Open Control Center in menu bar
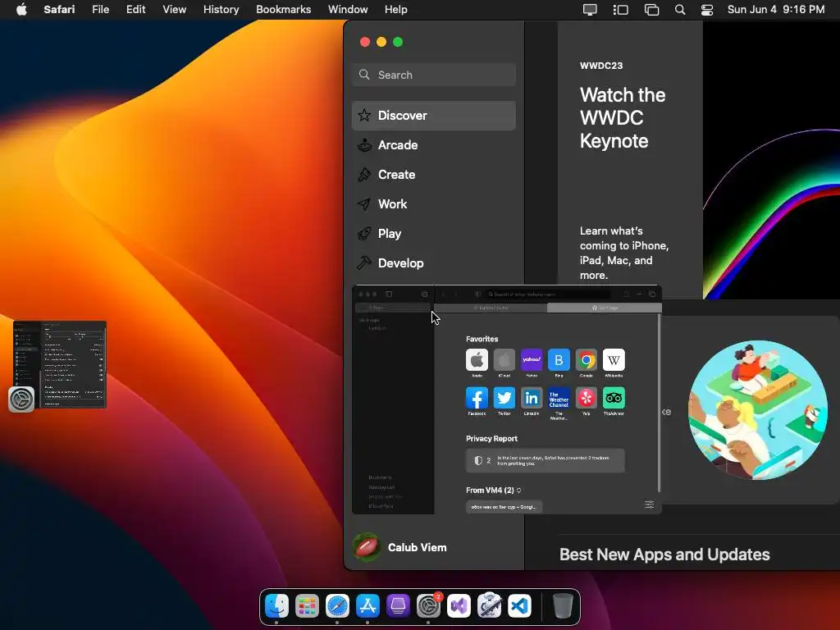This screenshot has height=630, width=840. coord(707,10)
